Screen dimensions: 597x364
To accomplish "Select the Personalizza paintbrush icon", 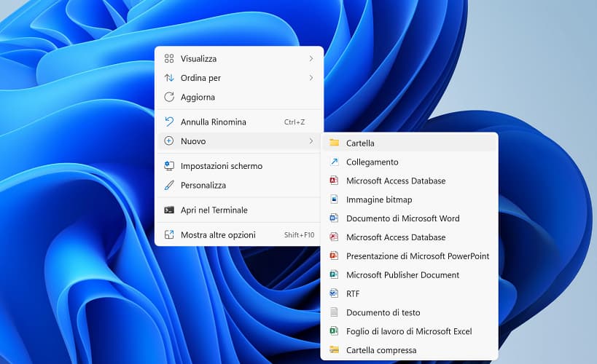I will coord(169,185).
